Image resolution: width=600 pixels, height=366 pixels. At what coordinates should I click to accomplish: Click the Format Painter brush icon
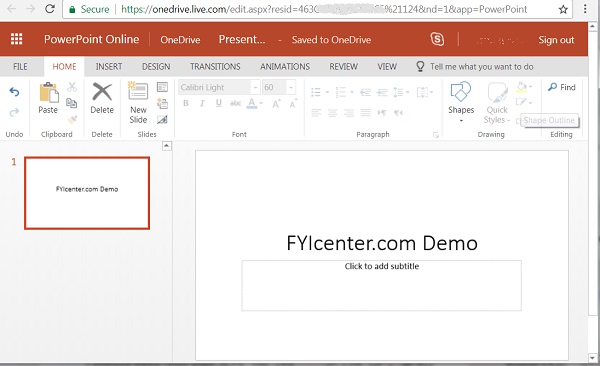pos(72,119)
